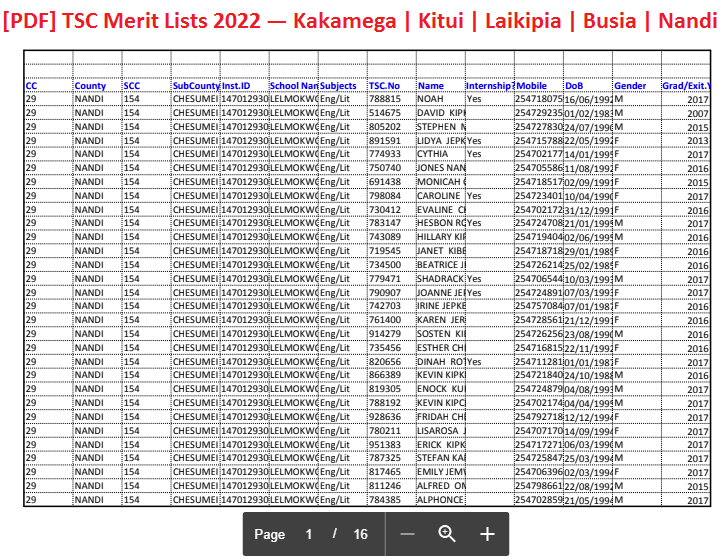Image resolution: width=728 pixels, height=559 pixels.
Task: Click the mobile cell starting 254757084
Action: point(539,306)
